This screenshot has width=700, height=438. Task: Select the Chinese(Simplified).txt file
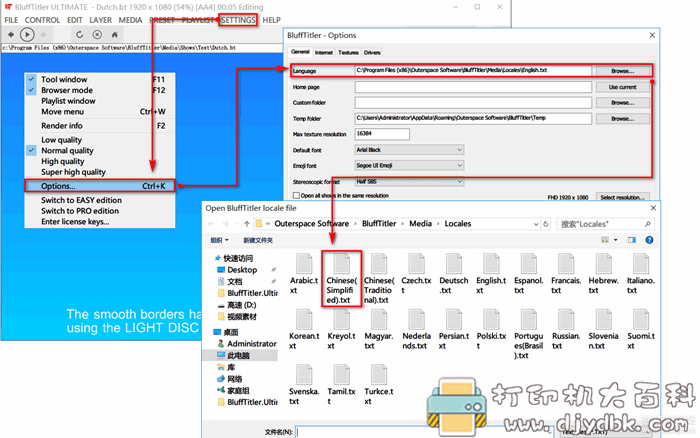342,279
